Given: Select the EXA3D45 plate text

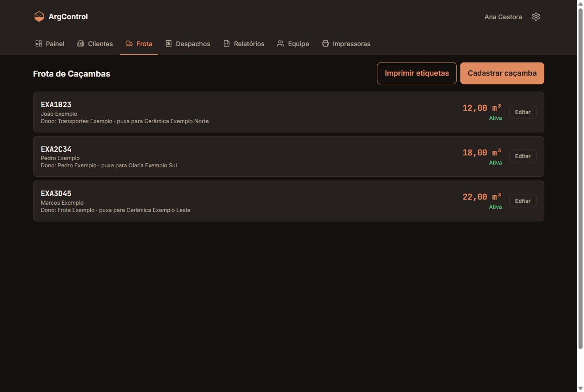Looking at the screenshot, I should tap(56, 194).
